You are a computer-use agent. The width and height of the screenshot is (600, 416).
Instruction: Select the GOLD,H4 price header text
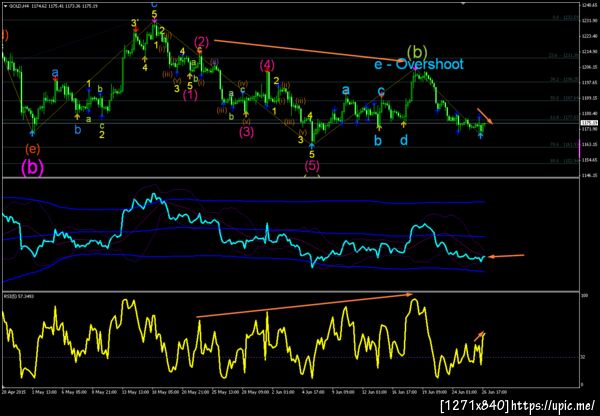(x=53, y=7)
